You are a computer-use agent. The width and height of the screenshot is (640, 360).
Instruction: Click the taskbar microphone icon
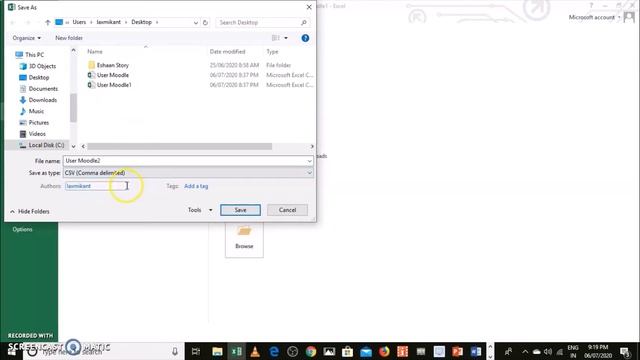(x=175, y=351)
